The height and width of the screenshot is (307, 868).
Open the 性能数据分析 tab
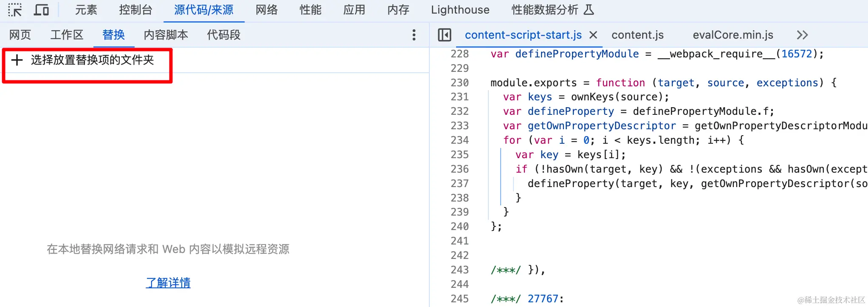click(x=552, y=10)
